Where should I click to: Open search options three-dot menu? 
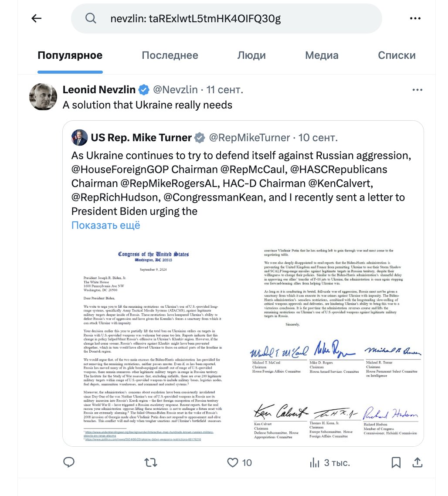[415, 18]
